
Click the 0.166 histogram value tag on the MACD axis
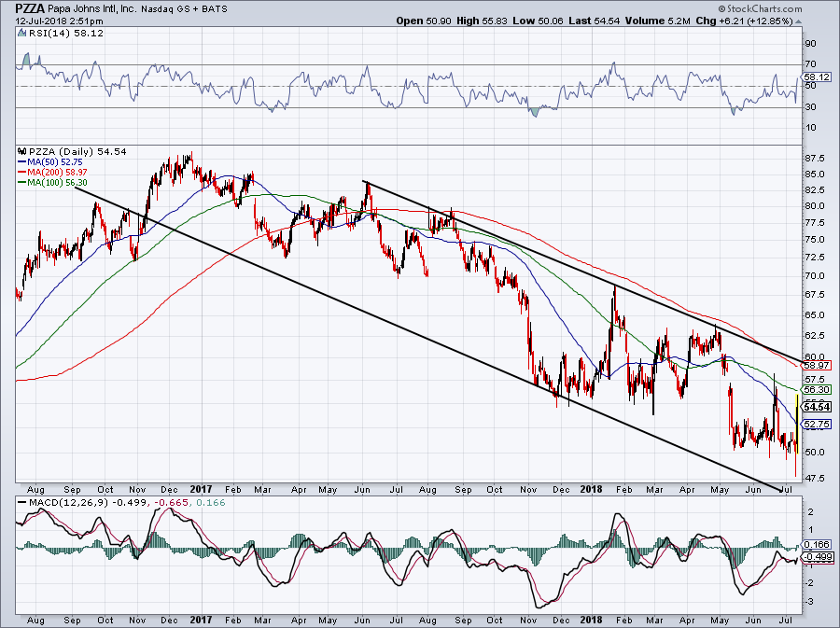click(818, 544)
